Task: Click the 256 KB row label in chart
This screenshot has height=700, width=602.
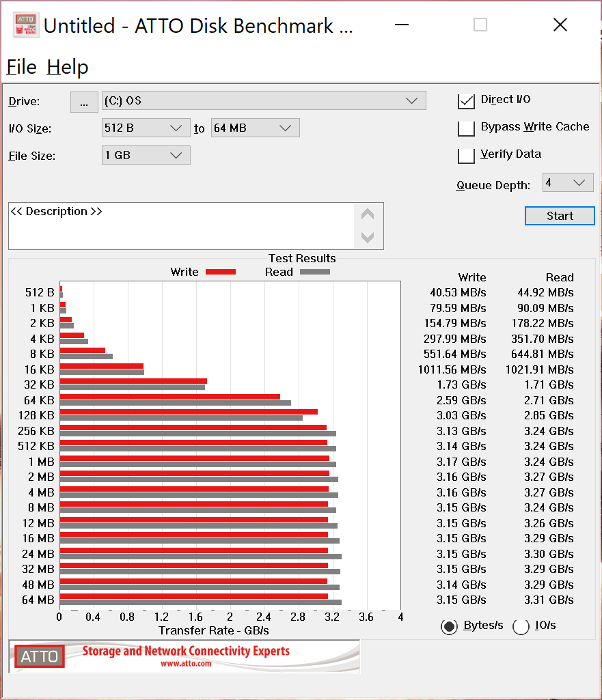Action: [36, 431]
